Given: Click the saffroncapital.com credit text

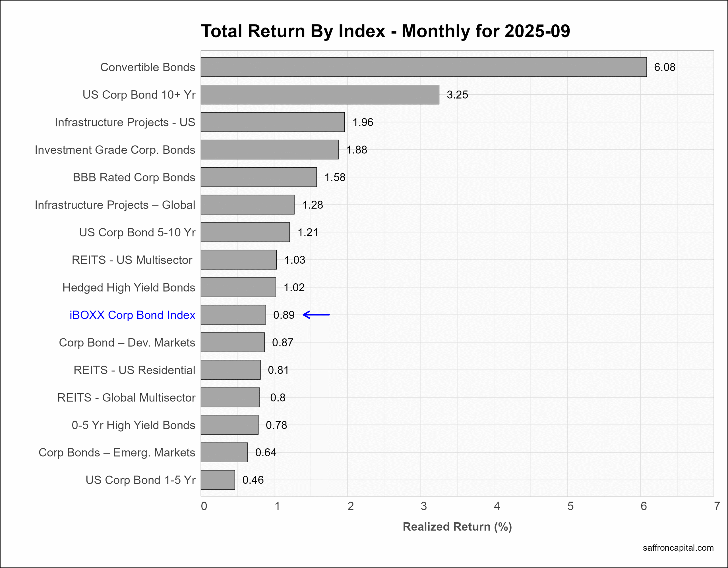Looking at the screenshot, I should [678, 548].
